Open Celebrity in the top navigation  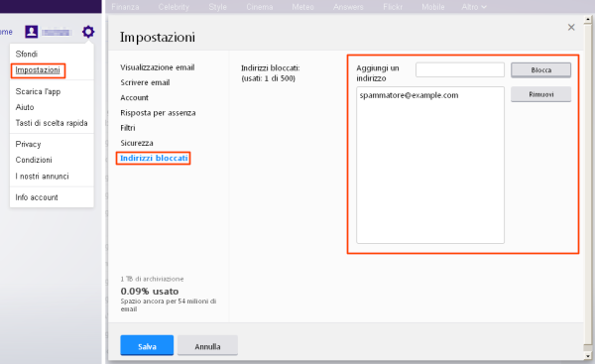(174, 7)
